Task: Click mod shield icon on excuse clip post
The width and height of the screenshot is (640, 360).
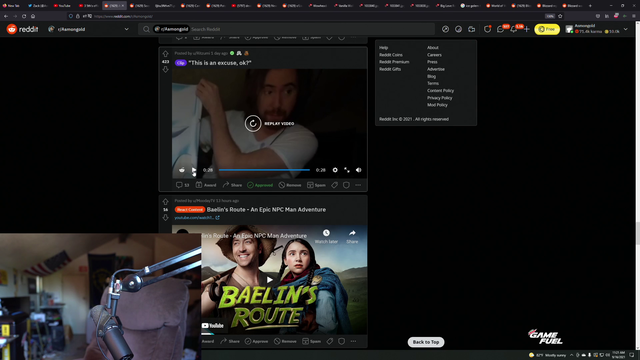Action: 346,185
